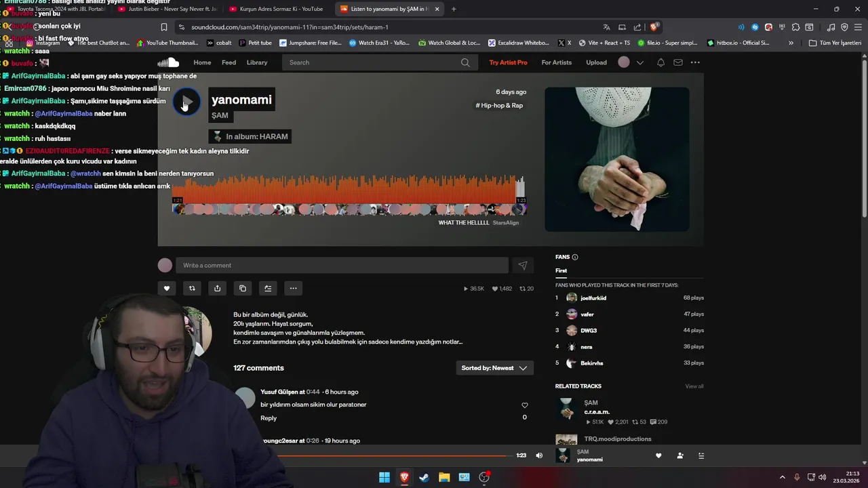Send the comment with the arrow button
This screenshot has width=868, height=488.
(x=523, y=266)
